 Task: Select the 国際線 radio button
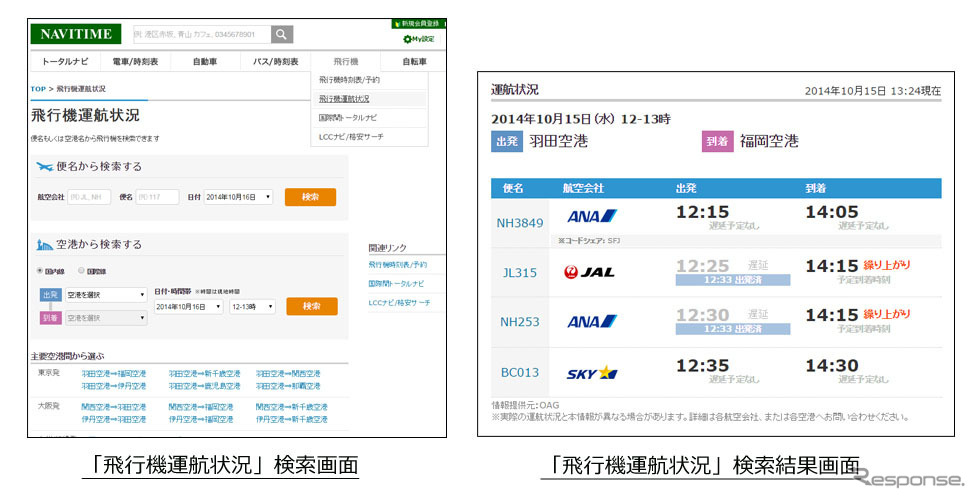coord(81,270)
